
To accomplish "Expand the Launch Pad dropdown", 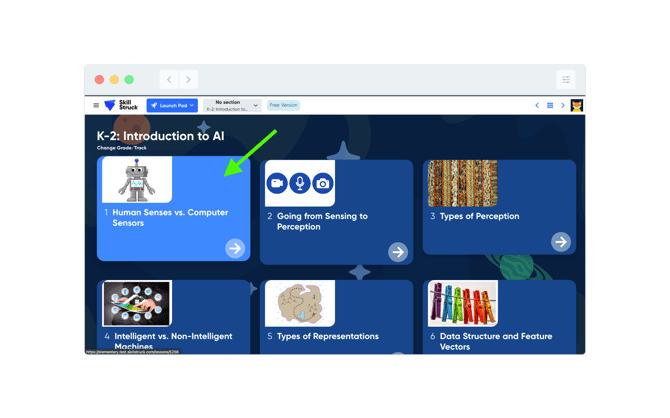I will 172,105.
